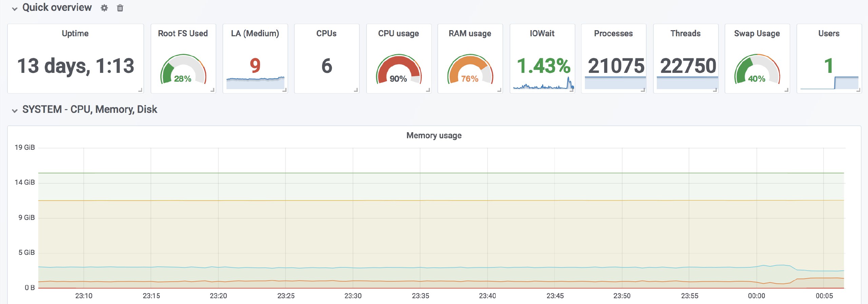Grab the RAM usage panel resize handle
Screen dimensions: 868x304
pos(499,90)
